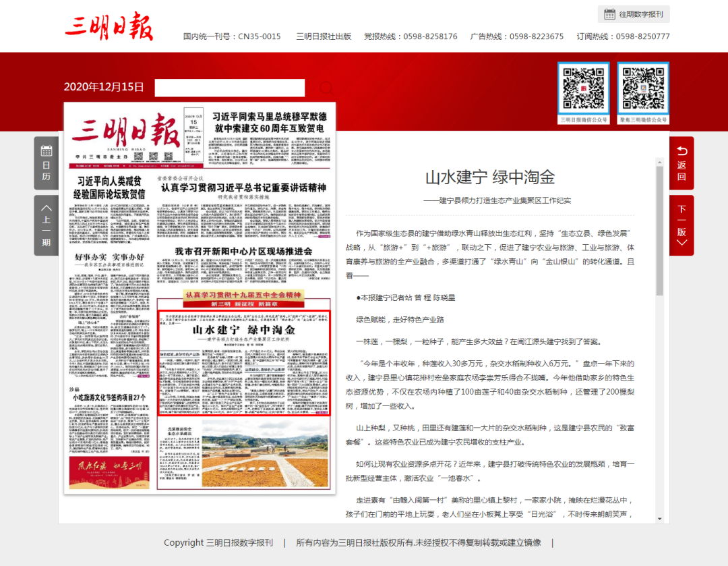Click the search magnifier icon
Image resolution: width=728 pixels, height=566 pixels.
326,88
